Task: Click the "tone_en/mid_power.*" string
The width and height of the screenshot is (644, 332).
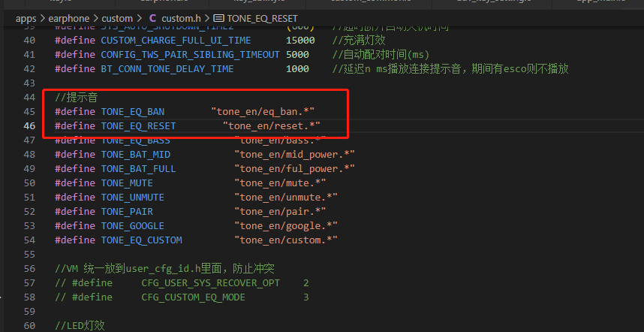Action: (x=294, y=155)
